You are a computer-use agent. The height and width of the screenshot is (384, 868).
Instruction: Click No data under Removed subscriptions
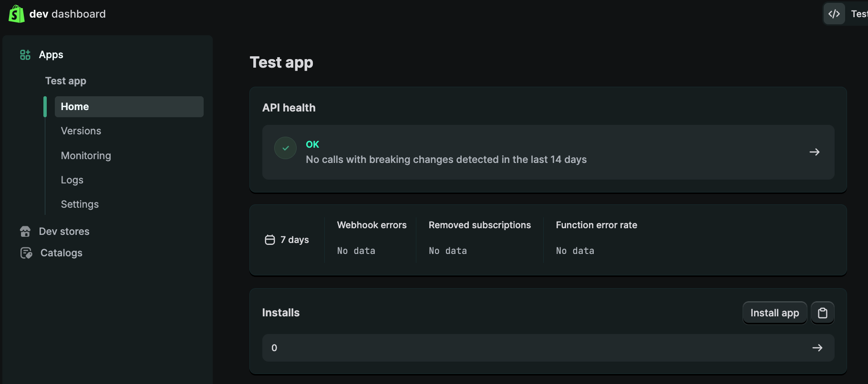pos(448,251)
